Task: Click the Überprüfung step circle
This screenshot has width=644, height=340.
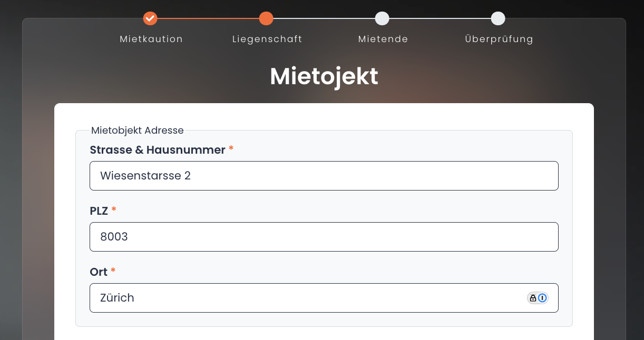Action: tap(498, 18)
